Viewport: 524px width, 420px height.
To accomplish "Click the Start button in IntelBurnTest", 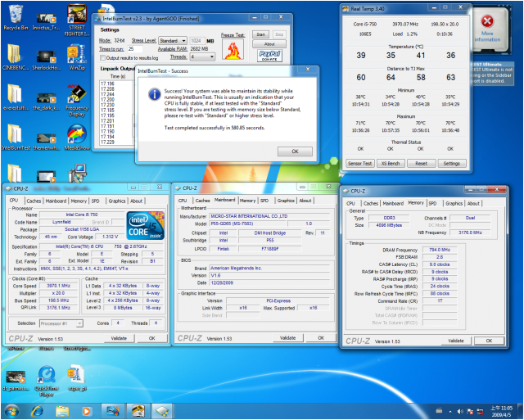I will pyautogui.click(x=260, y=34).
